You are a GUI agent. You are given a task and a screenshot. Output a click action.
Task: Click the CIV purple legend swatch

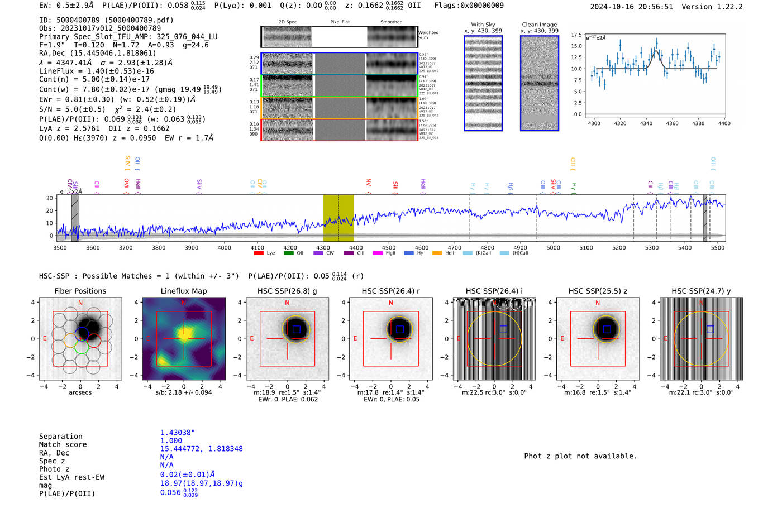[x=318, y=253]
